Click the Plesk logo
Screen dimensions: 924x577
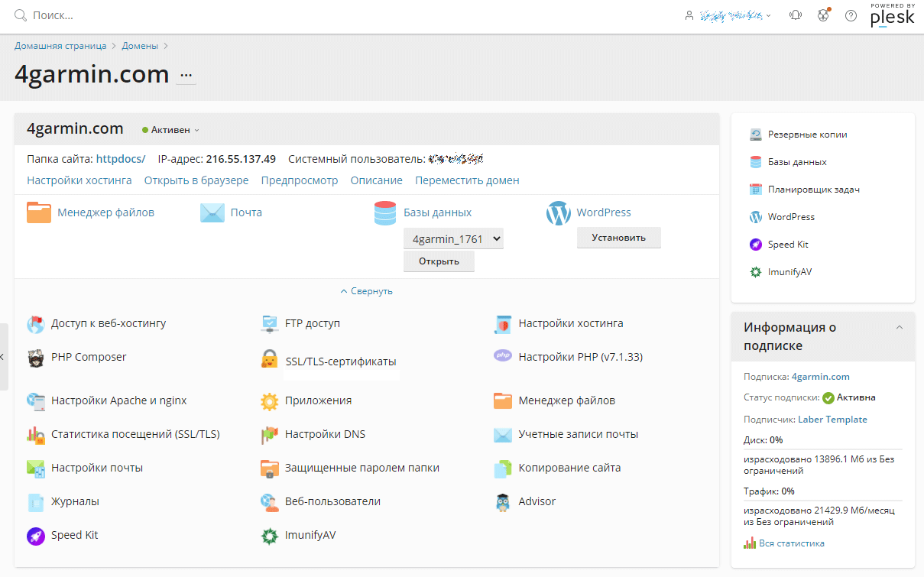point(892,15)
